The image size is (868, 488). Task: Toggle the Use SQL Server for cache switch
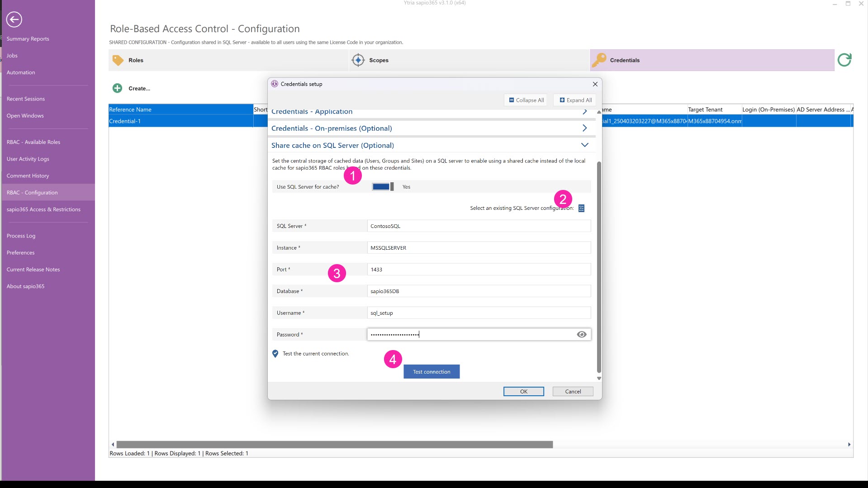(x=383, y=187)
